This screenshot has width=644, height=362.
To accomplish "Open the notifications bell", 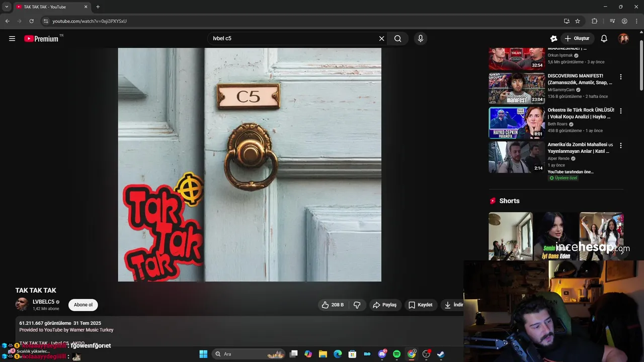I will 604,39.
